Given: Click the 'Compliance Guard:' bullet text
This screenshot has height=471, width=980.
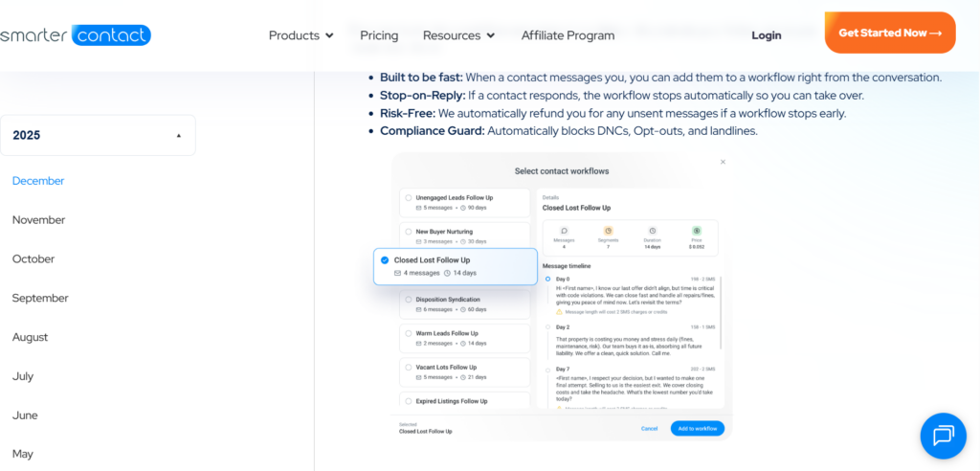Looking at the screenshot, I should coord(433,131).
